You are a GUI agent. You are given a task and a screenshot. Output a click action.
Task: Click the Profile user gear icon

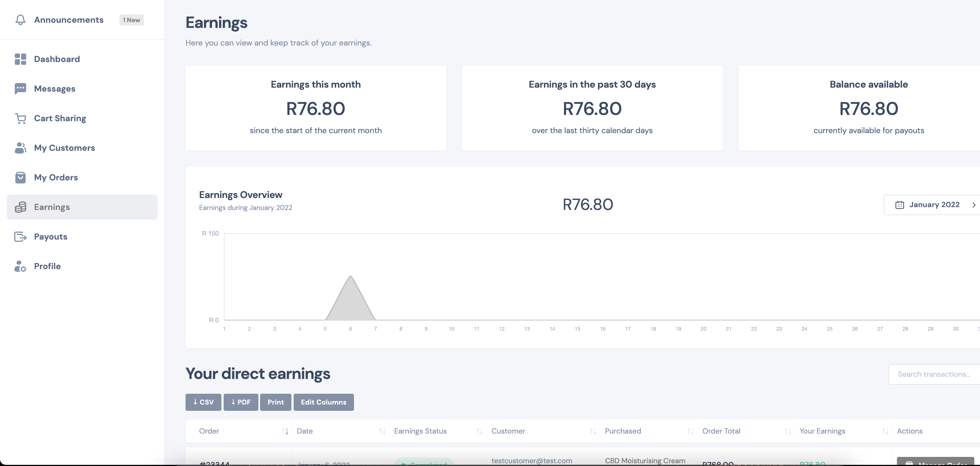click(20, 266)
